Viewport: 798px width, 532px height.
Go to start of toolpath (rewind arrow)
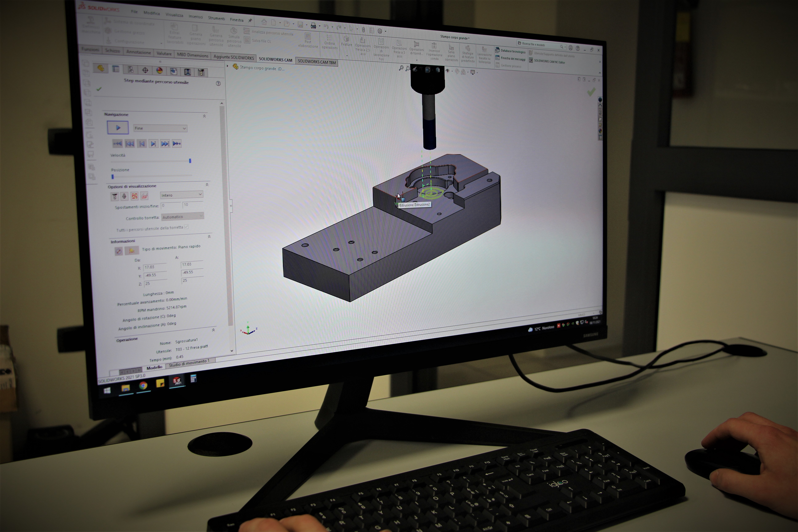tap(117, 143)
